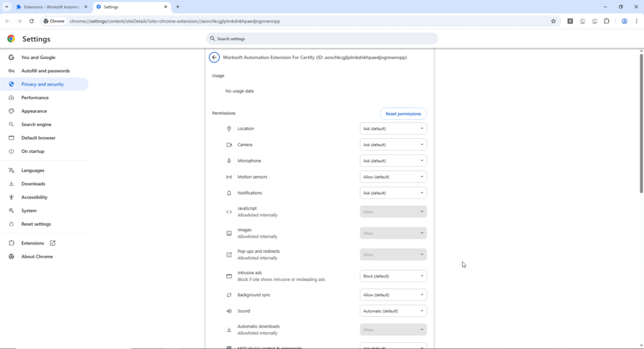Open About Chrome page
Screen dimensions: 644x349
45,257
